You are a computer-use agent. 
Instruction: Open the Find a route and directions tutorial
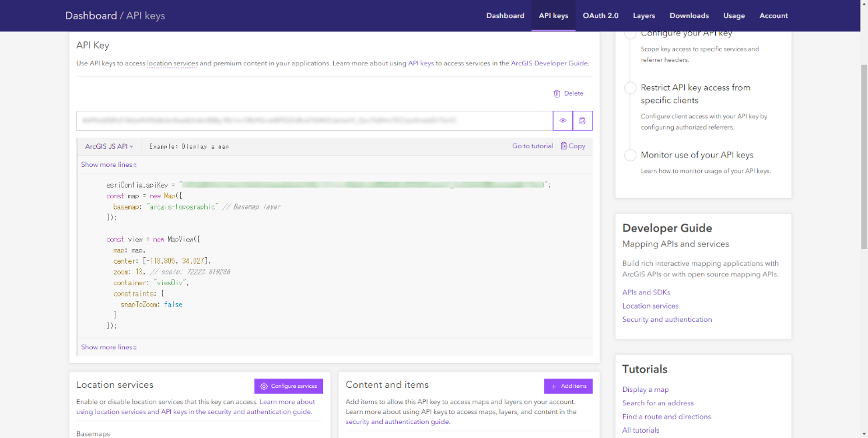tap(666, 417)
